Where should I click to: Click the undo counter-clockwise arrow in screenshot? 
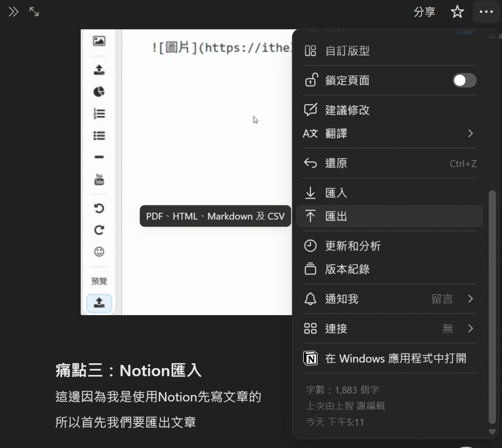[x=99, y=208]
